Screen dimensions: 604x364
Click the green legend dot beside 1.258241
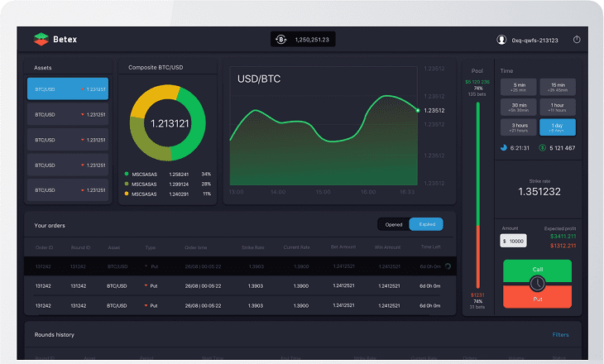(127, 174)
